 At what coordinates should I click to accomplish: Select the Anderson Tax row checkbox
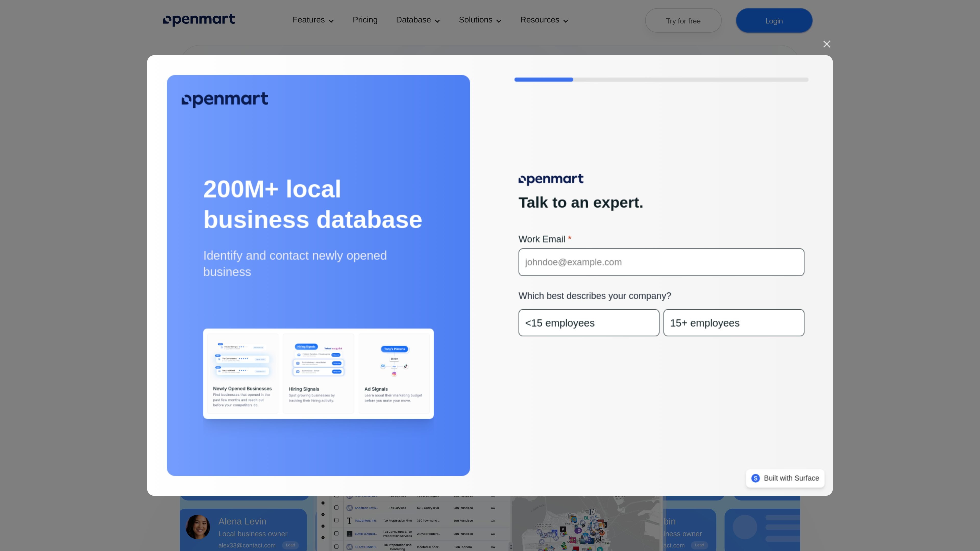336,508
